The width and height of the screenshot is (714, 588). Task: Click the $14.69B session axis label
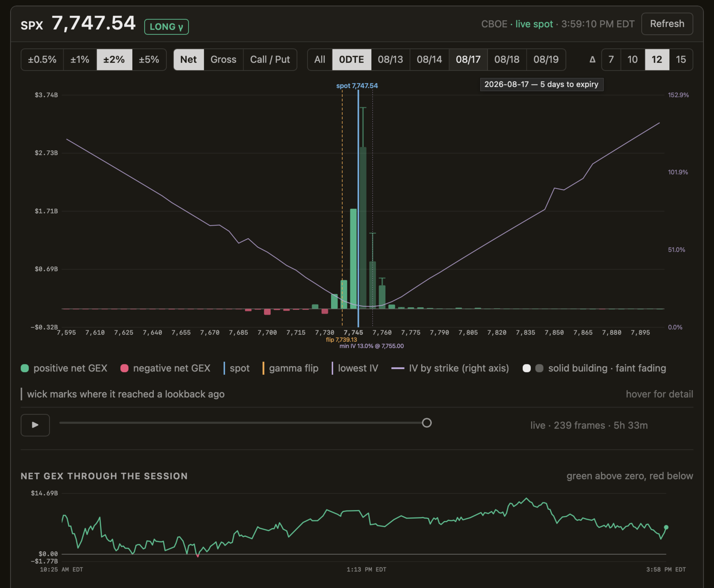click(44, 493)
